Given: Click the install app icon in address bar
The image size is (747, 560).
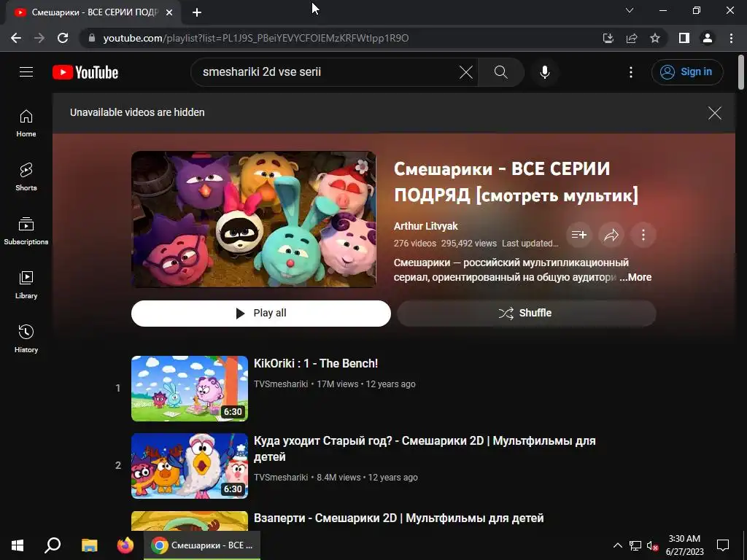Looking at the screenshot, I should click(x=608, y=38).
